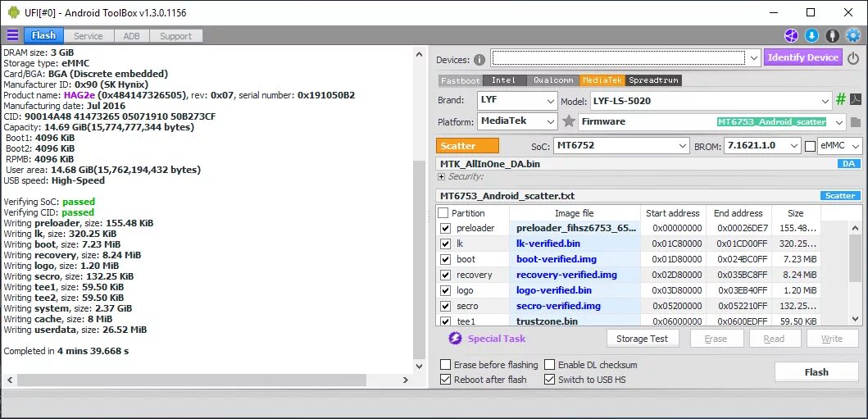Click the blue DA badge

click(x=848, y=164)
